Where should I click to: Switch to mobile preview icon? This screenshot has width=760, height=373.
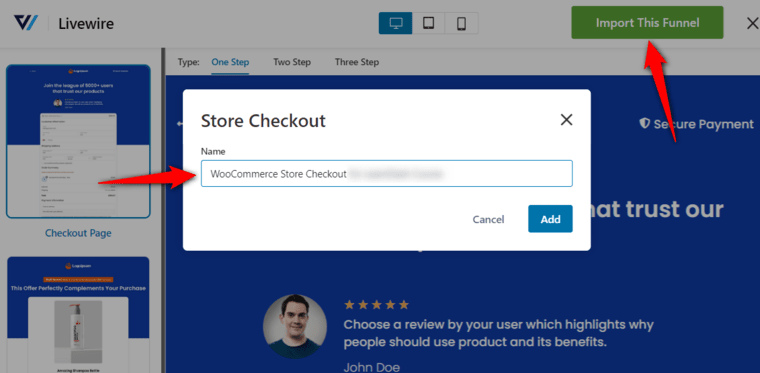coord(461,23)
